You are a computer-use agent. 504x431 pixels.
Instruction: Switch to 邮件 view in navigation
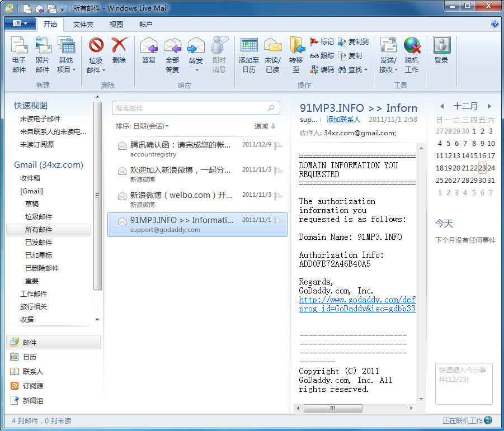[53, 342]
